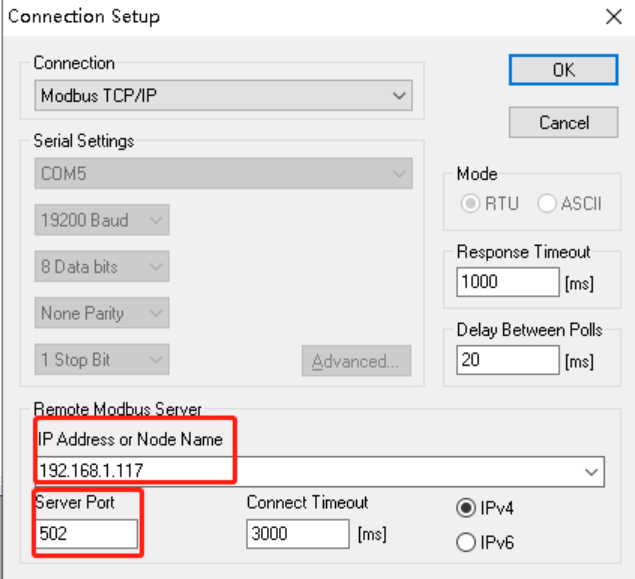This screenshot has height=579, width=635.
Task: Focus the Server Port field showing 502
Action: point(87,534)
